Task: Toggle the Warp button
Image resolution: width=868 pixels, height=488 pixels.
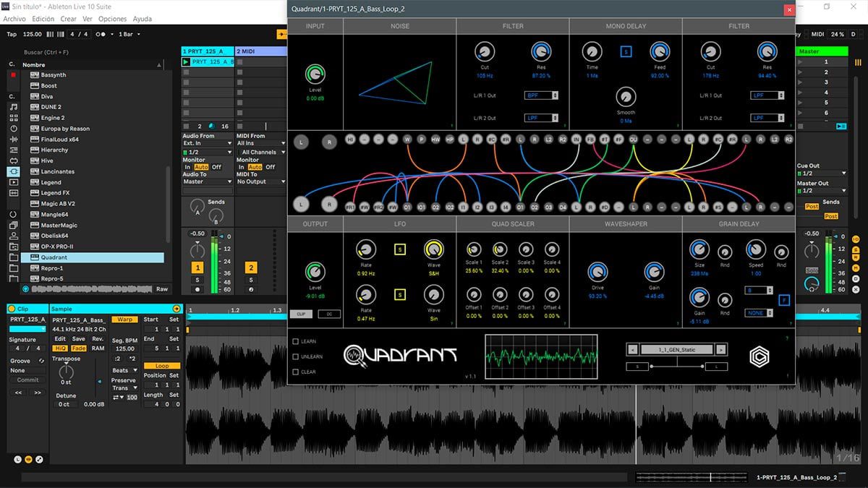Action: tap(124, 320)
